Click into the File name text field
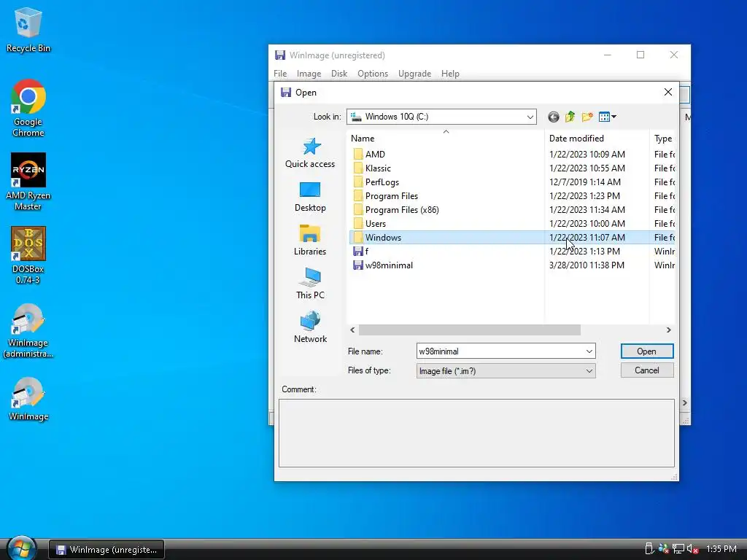Image resolution: width=747 pixels, height=560 pixels. (500, 351)
